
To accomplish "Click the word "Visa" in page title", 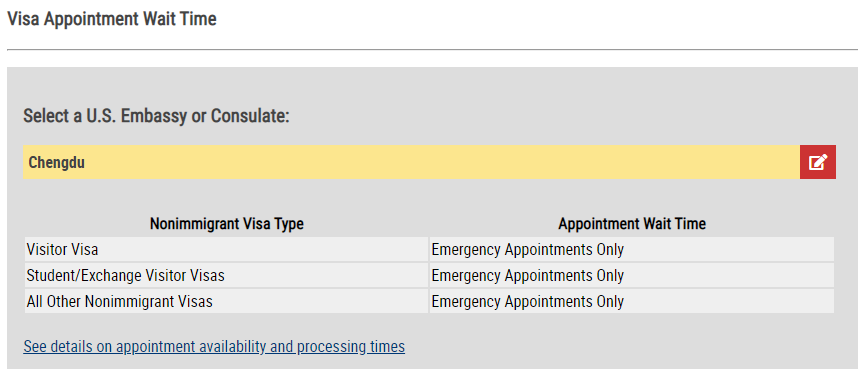I will click(x=22, y=19).
